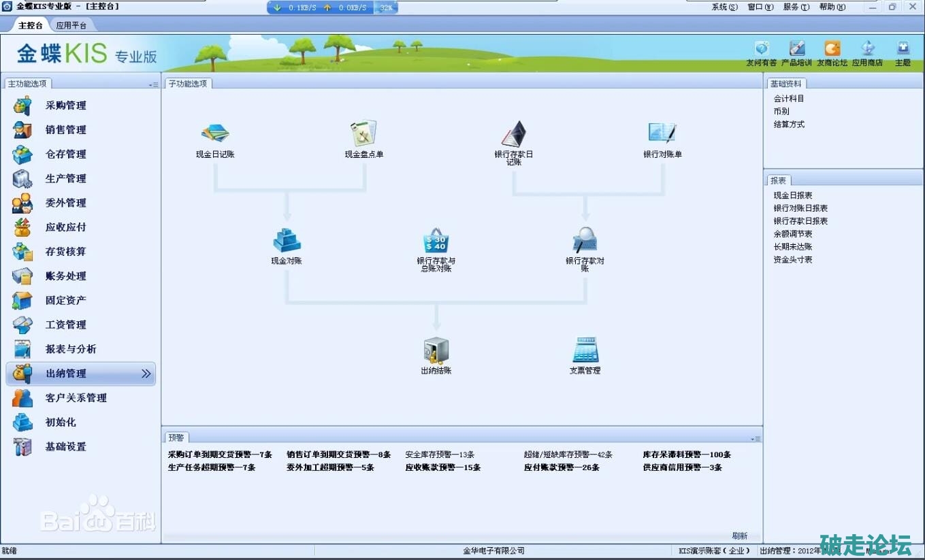Open 应用商店 in the top toolbar
This screenshot has width=925, height=560.
(867, 49)
